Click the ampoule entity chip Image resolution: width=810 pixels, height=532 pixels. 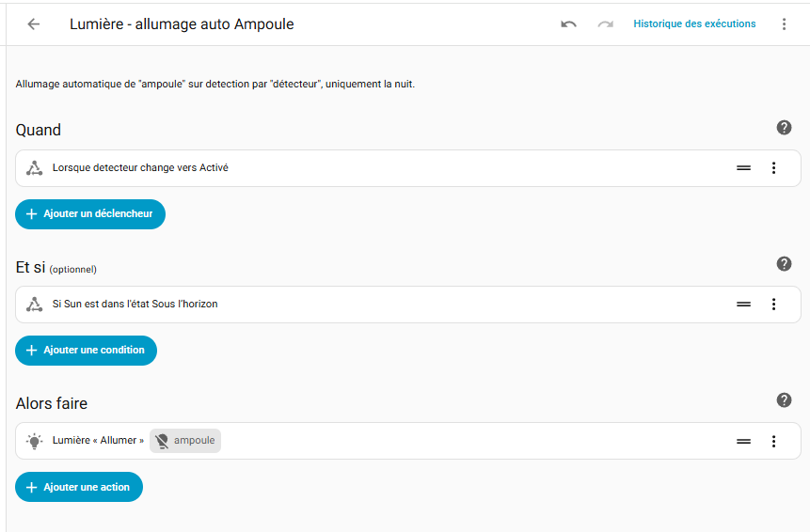pos(185,441)
